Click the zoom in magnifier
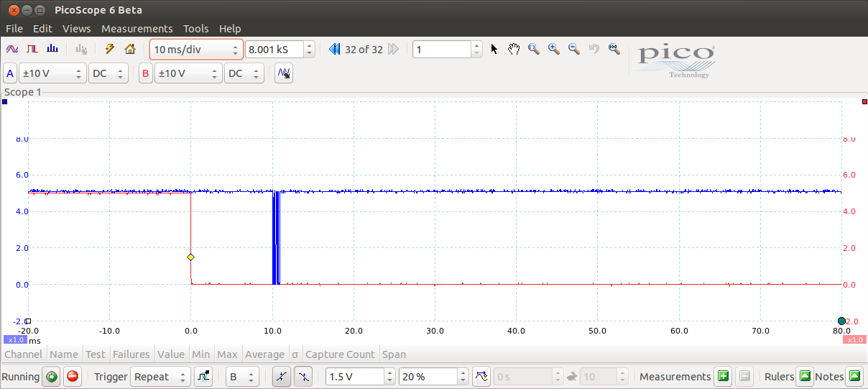 coord(554,49)
